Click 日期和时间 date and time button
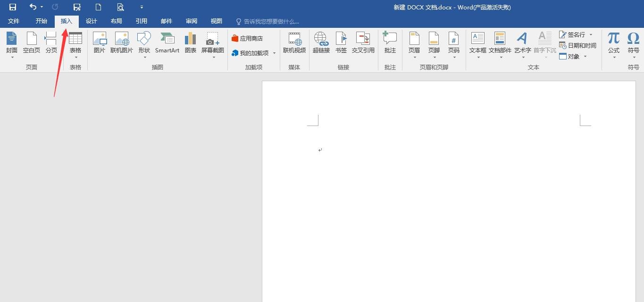This screenshot has width=644, height=302. [578, 45]
